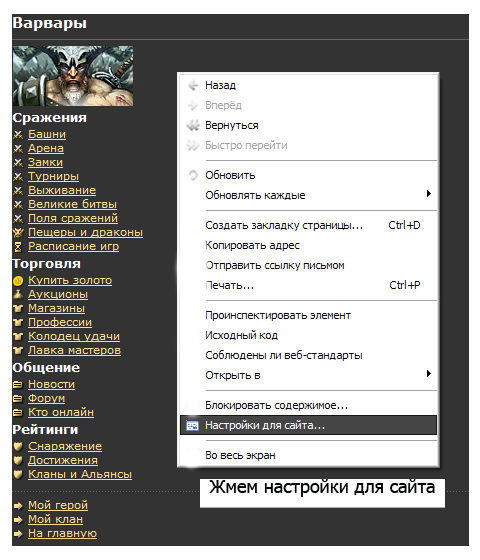Click the hourglass icon beside Расписание игр
Image resolution: width=480 pixels, height=560 pixels.
[x=18, y=246]
